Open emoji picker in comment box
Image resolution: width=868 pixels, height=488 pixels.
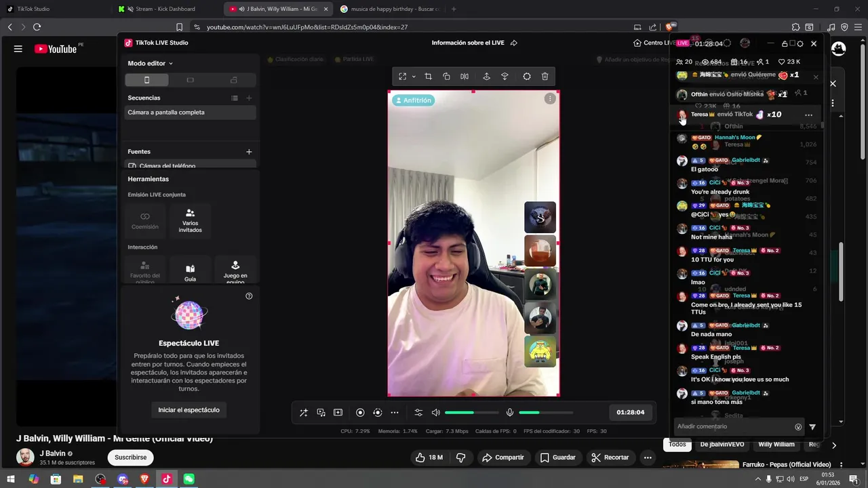coord(798,427)
